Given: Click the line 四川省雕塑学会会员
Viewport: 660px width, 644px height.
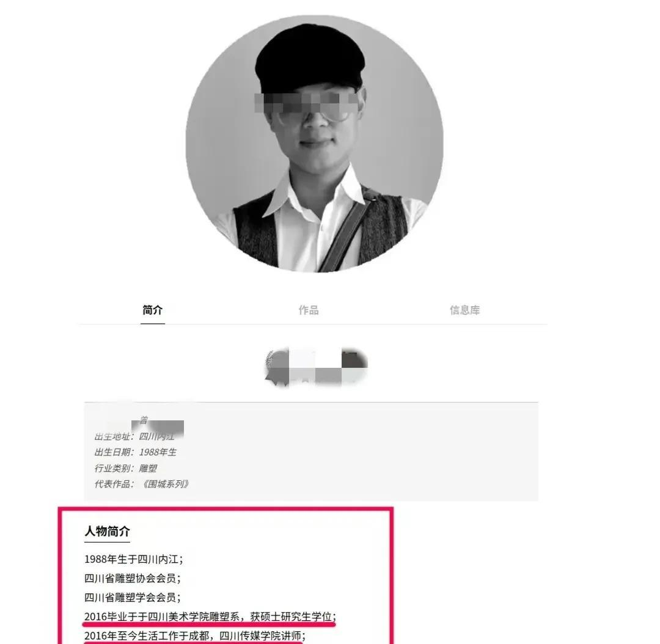Looking at the screenshot, I should click(132, 598).
